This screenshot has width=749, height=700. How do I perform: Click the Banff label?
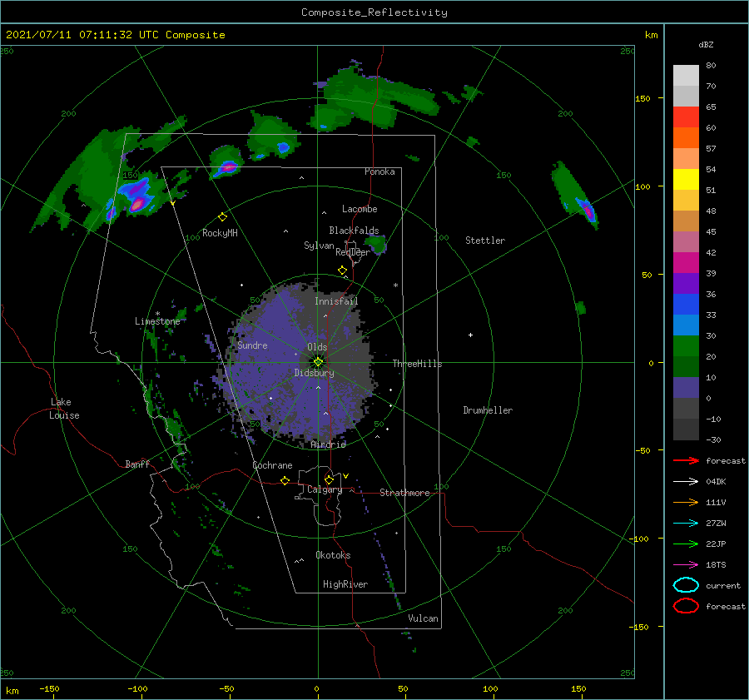coord(137,464)
